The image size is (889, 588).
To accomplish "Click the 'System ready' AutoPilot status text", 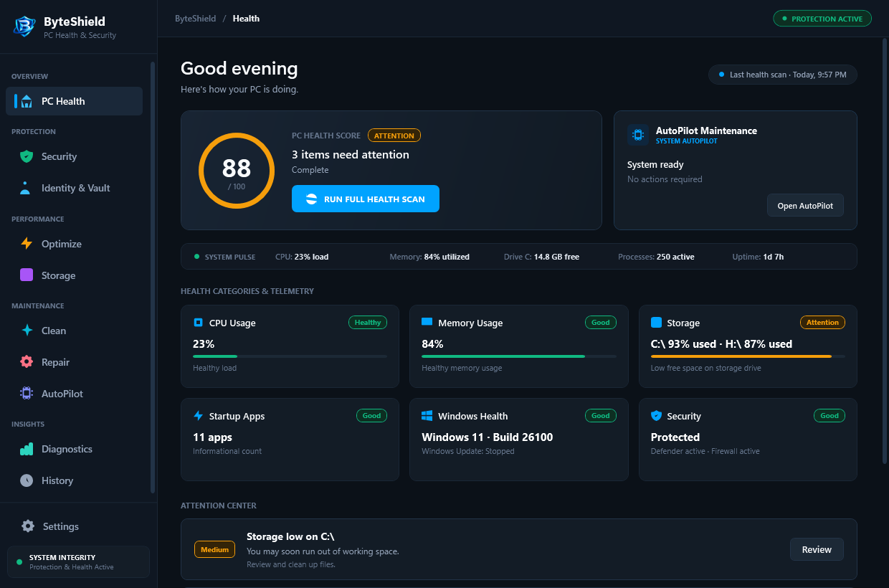I will tap(655, 165).
